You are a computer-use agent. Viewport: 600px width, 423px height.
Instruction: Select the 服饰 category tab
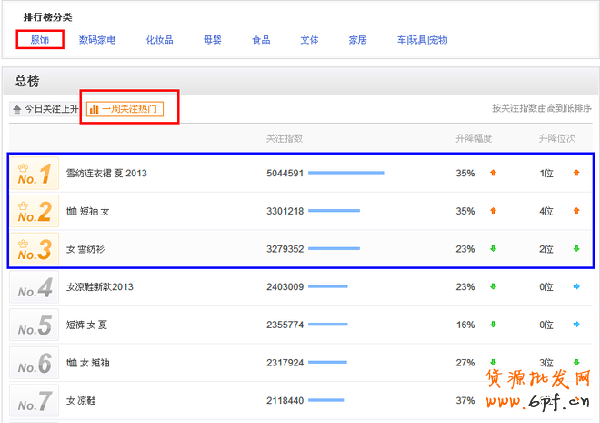[x=40, y=40]
